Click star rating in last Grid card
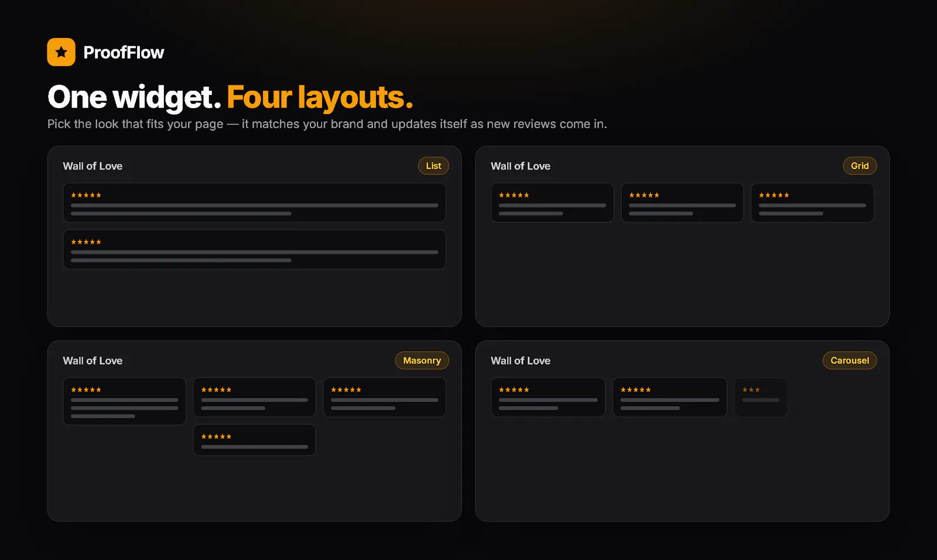This screenshot has width=937, height=560. (x=774, y=195)
